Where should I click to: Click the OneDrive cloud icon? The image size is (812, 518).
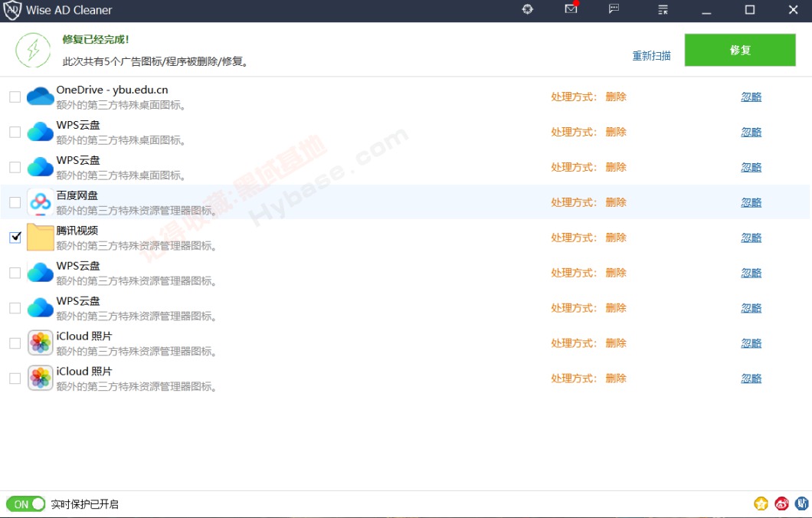41,97
